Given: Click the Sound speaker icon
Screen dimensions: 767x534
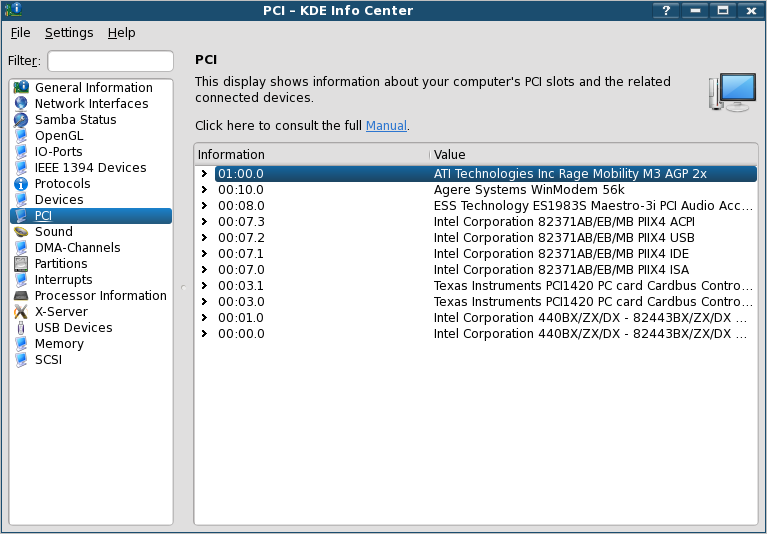Looking at the screenshot, I should [21, 232].
